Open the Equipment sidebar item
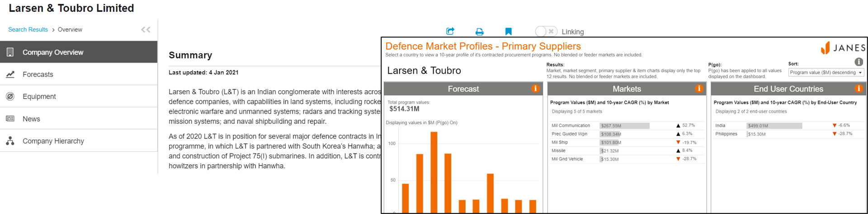 tap(79, 96)
